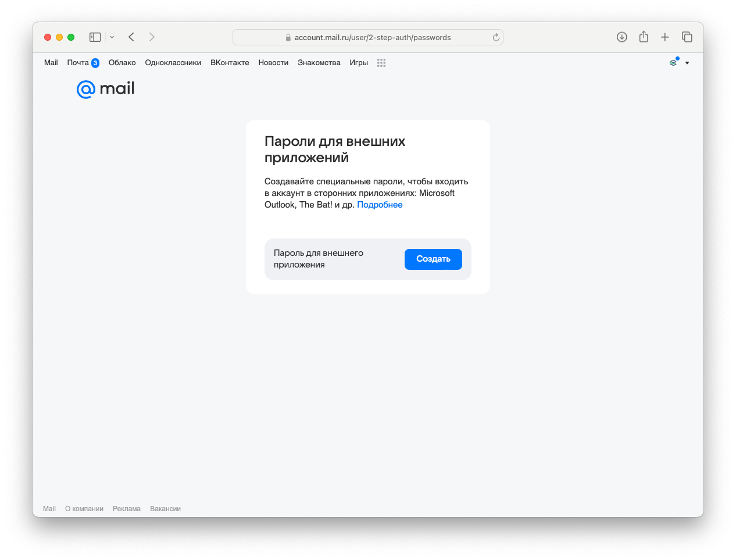Screen dimensions: 736x560
Task: Click the Share icon in toolbar
Action: pos(644,37)
